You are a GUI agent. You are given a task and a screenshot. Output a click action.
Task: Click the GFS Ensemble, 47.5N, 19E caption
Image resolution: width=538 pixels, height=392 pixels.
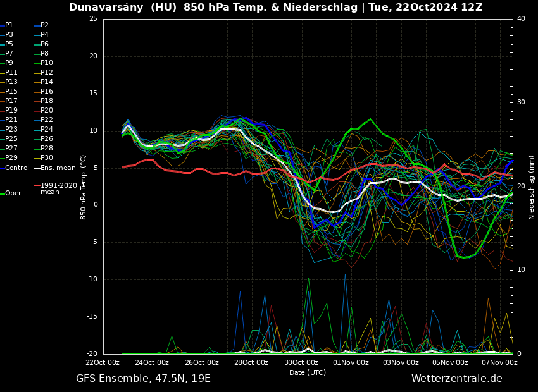pyautogui.click(x=143, y=379)
